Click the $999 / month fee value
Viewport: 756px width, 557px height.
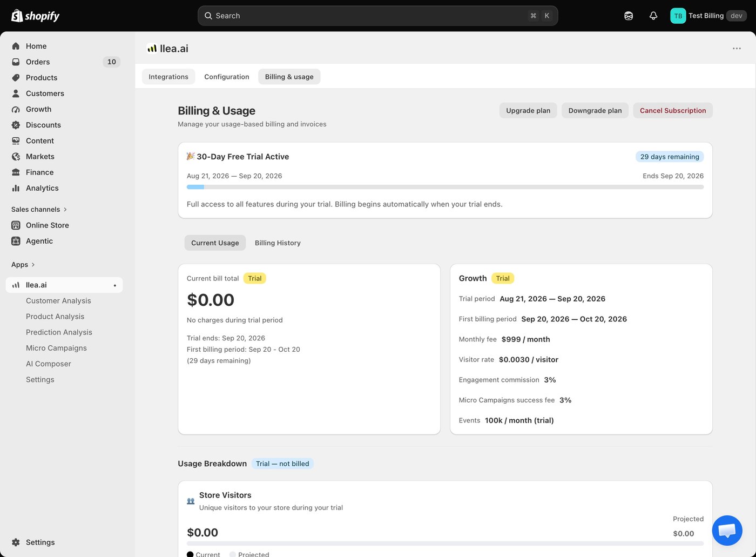[525, 339]
